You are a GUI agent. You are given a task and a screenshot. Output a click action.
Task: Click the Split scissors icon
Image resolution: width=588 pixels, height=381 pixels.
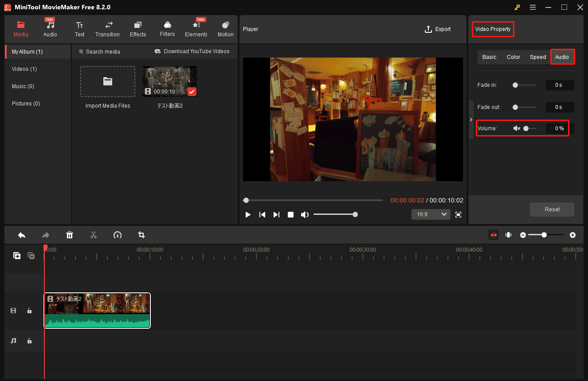(94, 235)
